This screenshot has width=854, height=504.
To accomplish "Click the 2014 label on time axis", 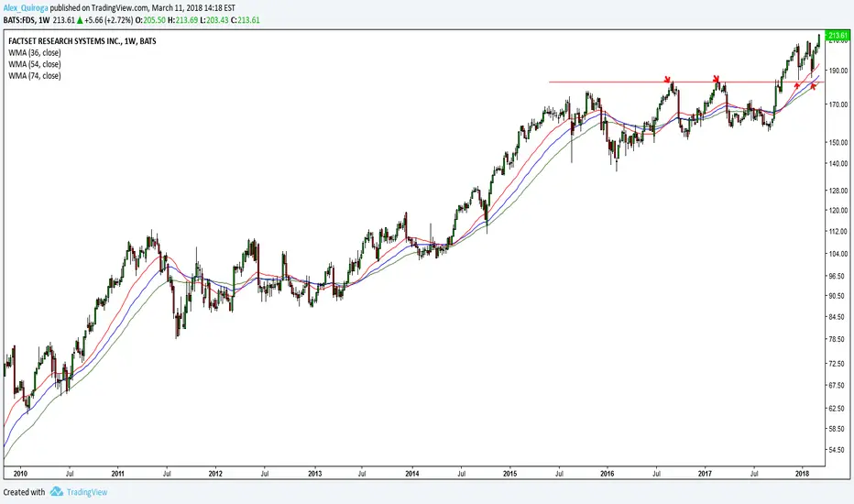I will click(412, 474).
